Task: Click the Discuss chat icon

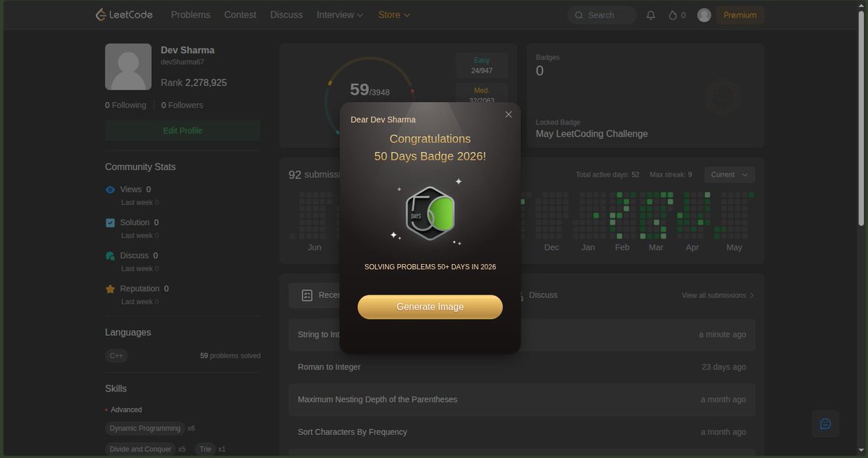Action: pyautogui.click(x=111, y=255)
